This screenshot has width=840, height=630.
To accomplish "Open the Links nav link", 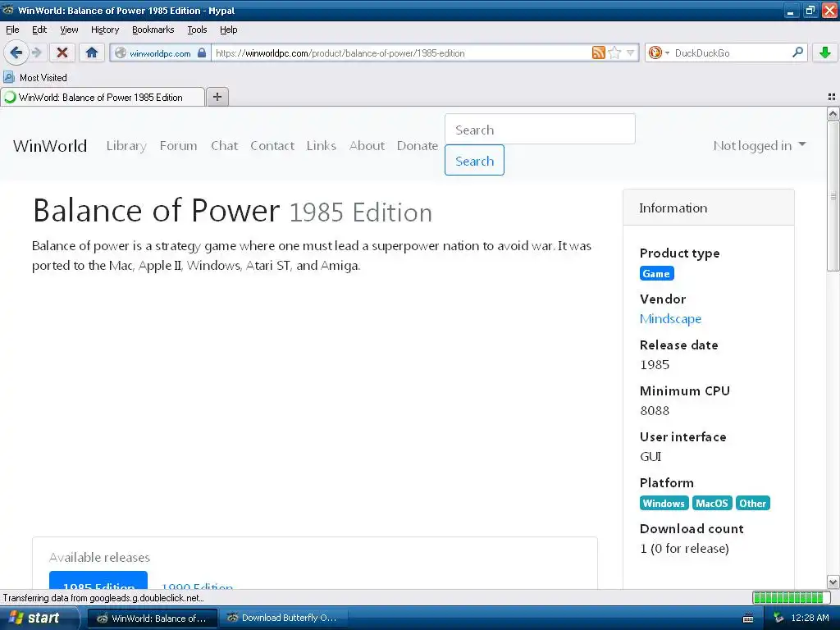I will [322, 146].
